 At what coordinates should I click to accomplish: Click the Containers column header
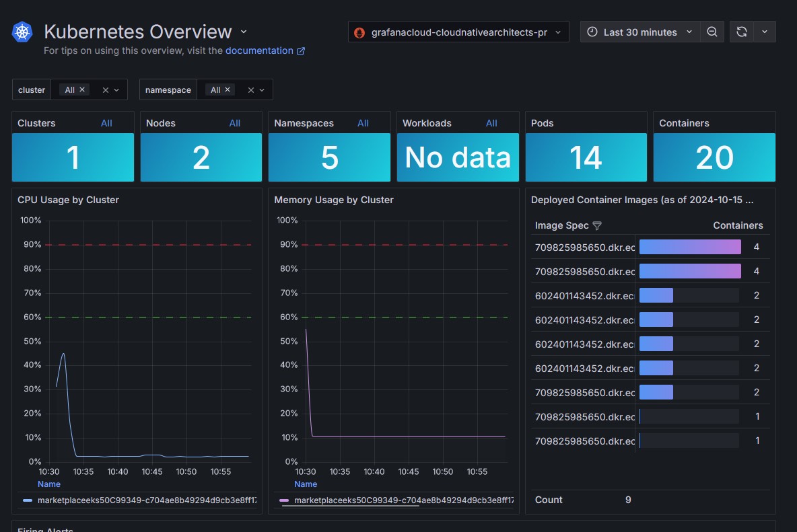738,226
